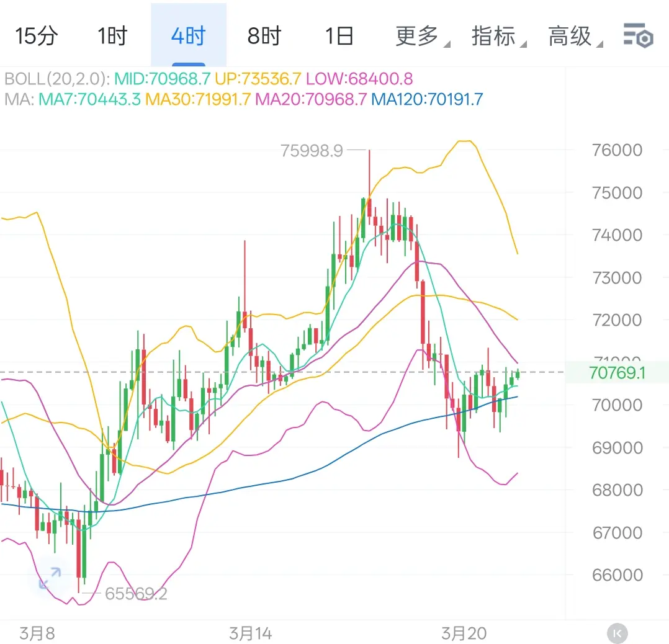The width and height of the screenshot is (669, 644).
Task: Tap the BOLL LOW:68400.8 value
Action: point(359,79)
